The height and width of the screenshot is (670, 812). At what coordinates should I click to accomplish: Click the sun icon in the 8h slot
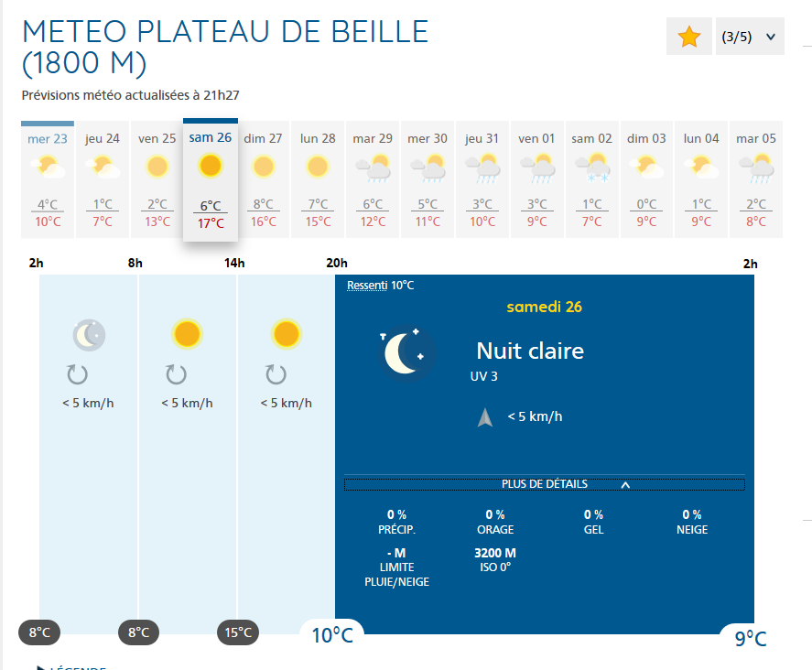[187, 334]
